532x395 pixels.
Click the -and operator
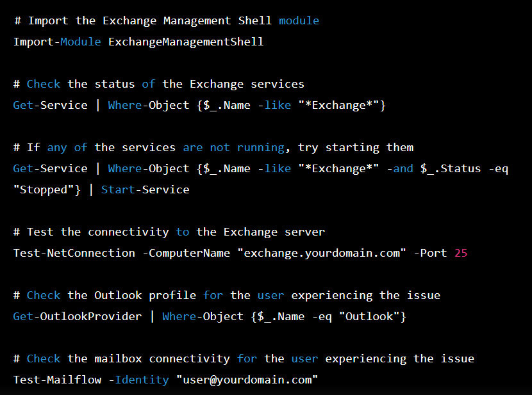click(399, 168)
